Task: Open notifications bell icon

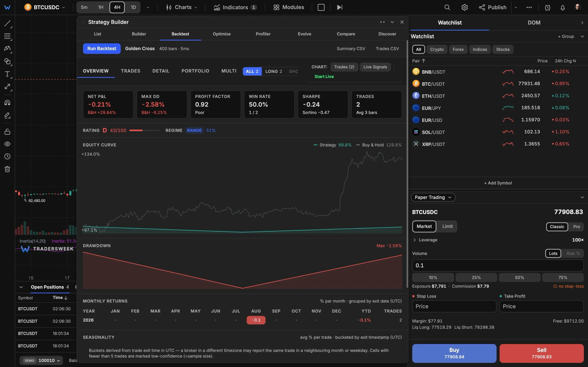Action: [563, 8]
